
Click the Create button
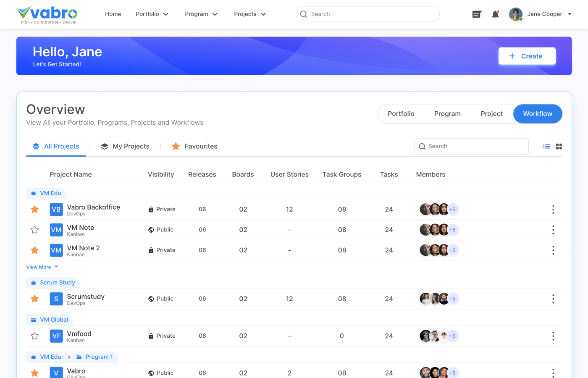click(x=527, y=56)
